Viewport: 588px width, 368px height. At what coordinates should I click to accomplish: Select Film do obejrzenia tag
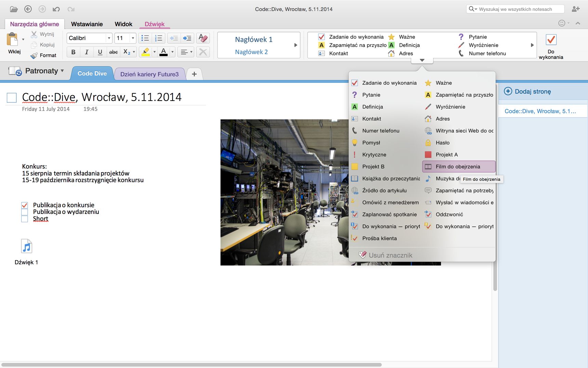tap(459, 167)
